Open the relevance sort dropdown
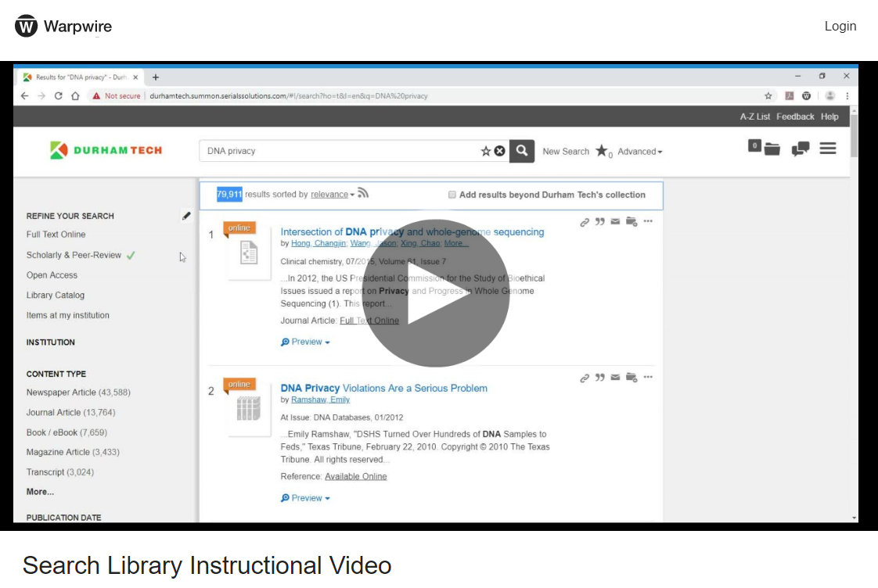The height and width of the screenshot is (588, 878). (x=332, y=195)
